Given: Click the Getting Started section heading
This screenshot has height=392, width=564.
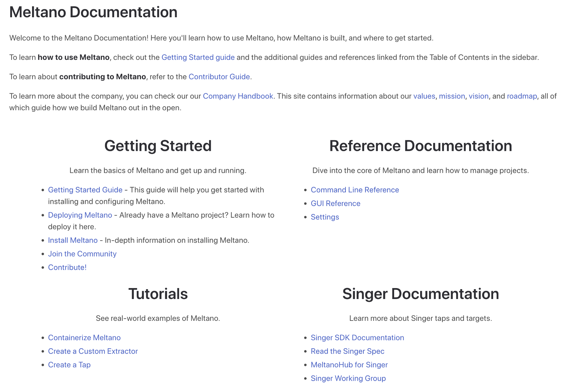Looking at the screenshot, I should [x=158, y=146].
